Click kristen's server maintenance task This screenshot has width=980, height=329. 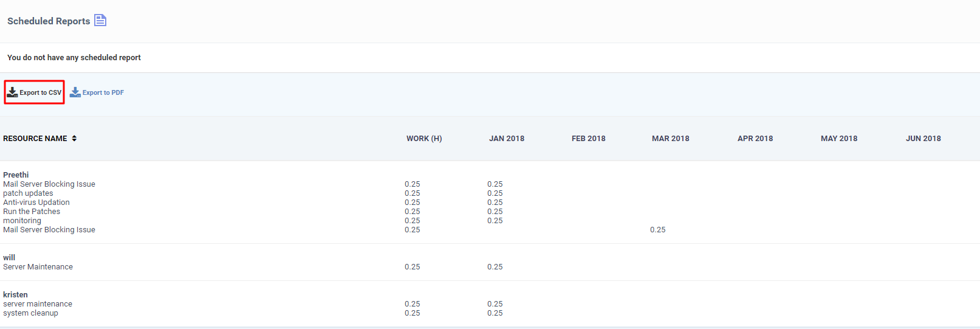point(38,303)
